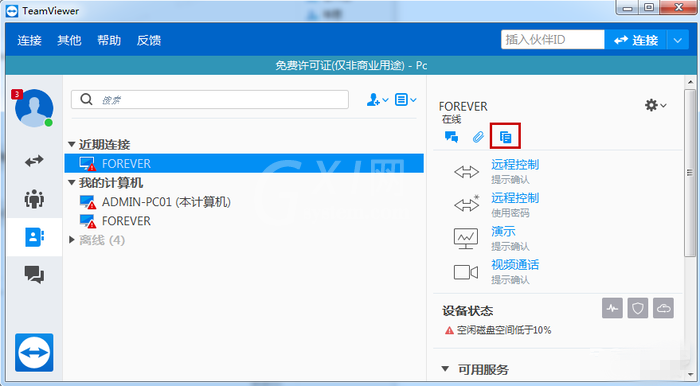Screen dimensions: 700x386
Task: Collapse the 近期连接 group
Action: click(71, 145)
